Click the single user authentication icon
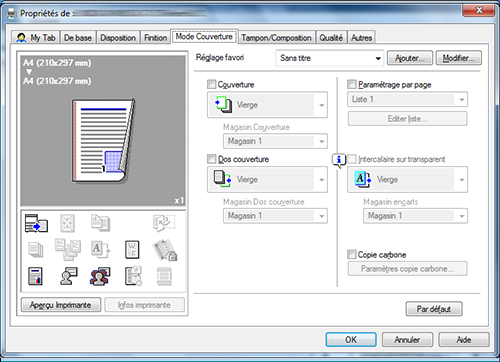 click(x=69, y=276)
